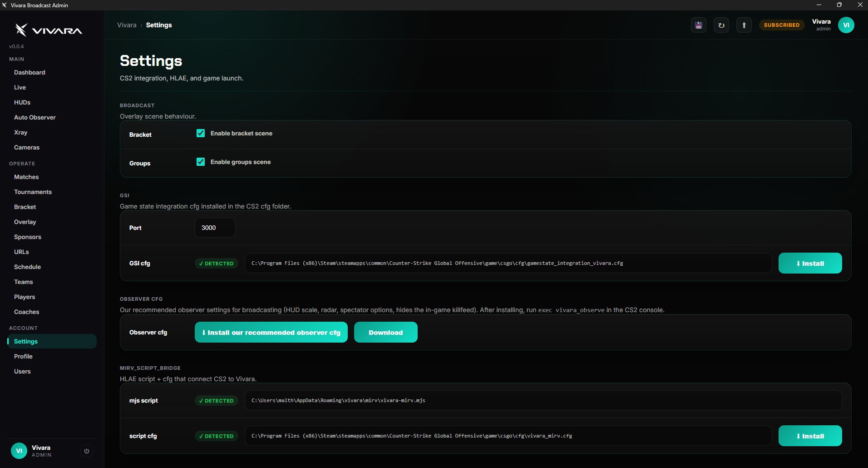Click the mjs script path field

coord(543,400)
